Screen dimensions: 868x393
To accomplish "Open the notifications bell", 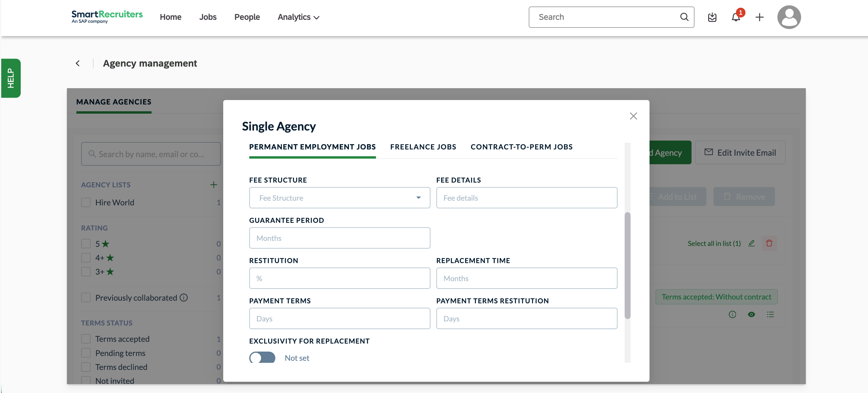I will [736, 17].
